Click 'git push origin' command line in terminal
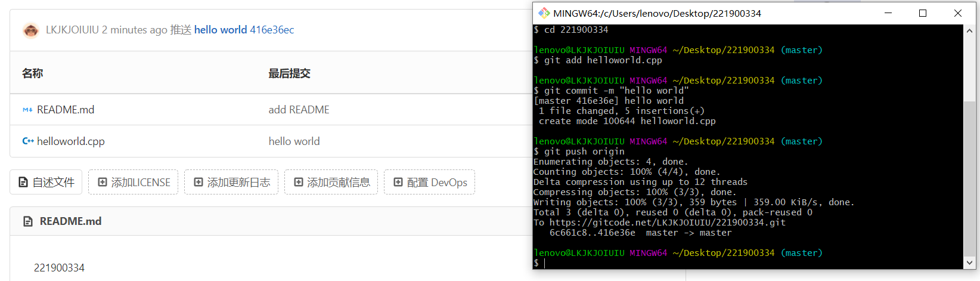This screenshot has width=980, height=281. pyautogui.click(x=579, y=152)
